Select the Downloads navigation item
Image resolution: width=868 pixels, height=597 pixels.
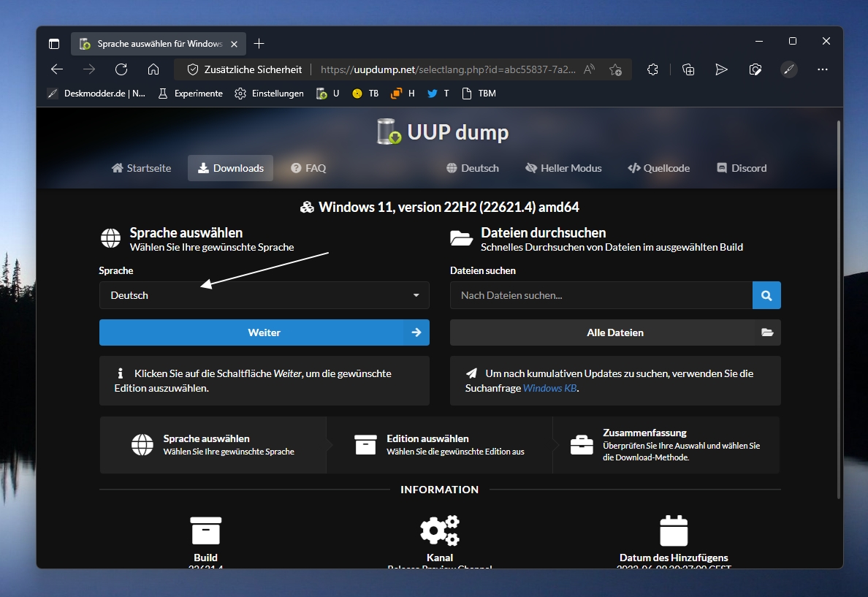pyautogui.click(x=230, y=168)
